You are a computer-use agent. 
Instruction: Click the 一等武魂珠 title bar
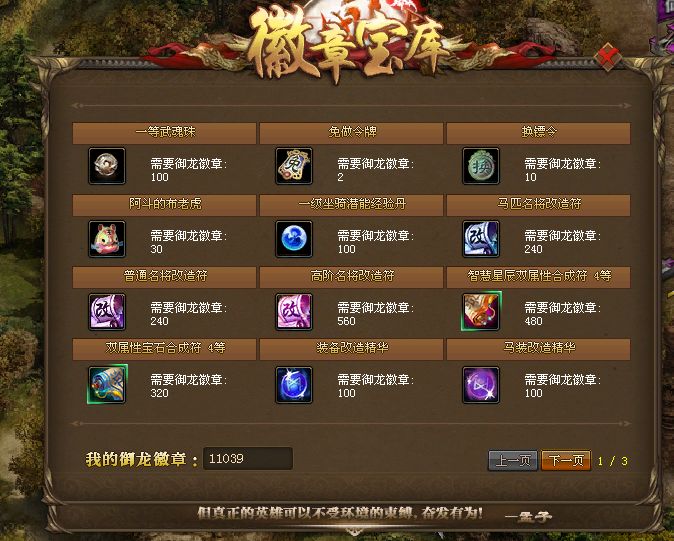coord(165,133)
